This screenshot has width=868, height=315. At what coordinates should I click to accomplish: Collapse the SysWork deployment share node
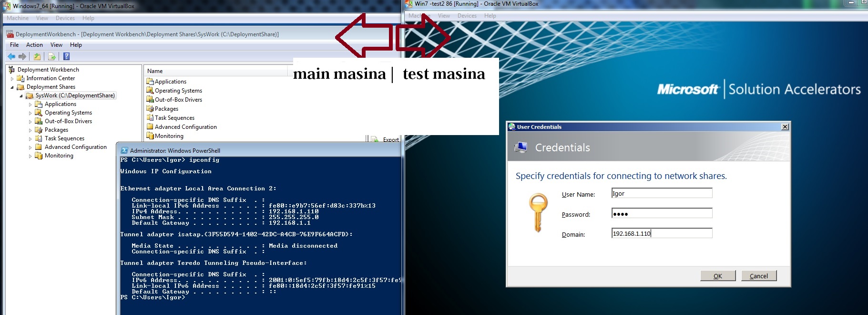[x=21, y=95]
